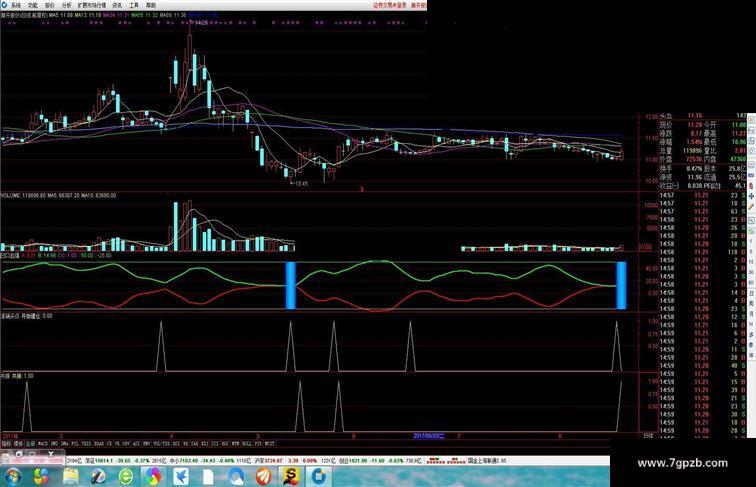
Task: Click the 创业 index quote in status bar
Action: click(x=380, y=460)
